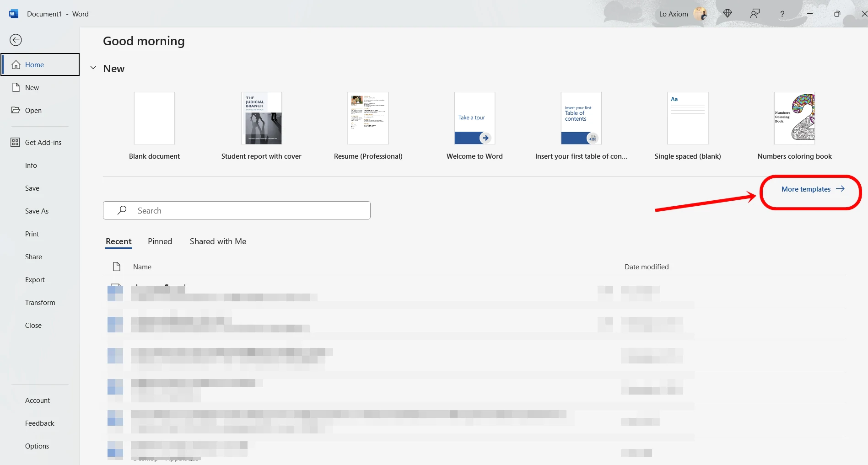Screen dimensions: 868x465
Task: Collapse the New section chevron
Action: coord(93,68)
